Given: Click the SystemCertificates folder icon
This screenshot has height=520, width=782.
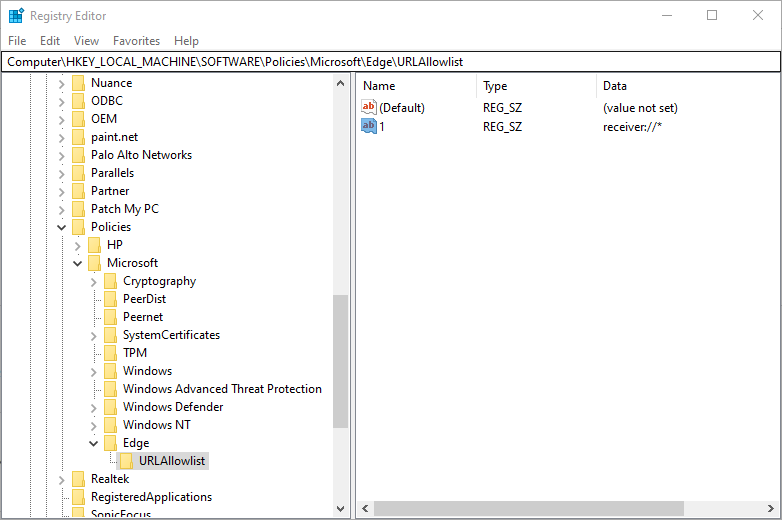Looking at the screenshot, I should click(110, 335).
